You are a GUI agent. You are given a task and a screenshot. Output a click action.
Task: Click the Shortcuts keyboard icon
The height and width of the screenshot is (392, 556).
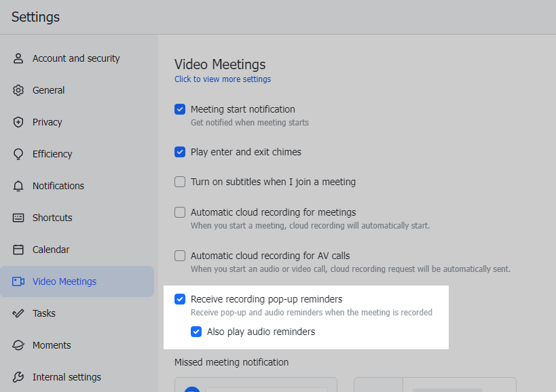tap(18, 218)
